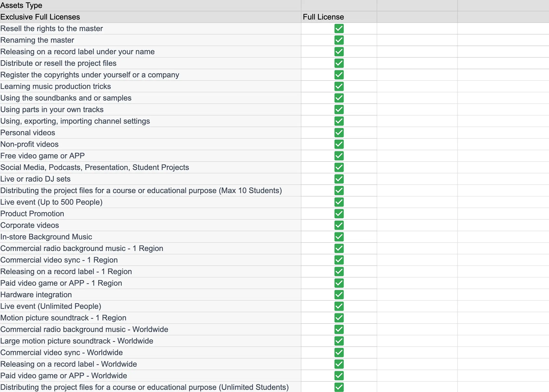Screen dimensions: 549x392
Task: Click the Free video game or APP row label
Action: 42,156
